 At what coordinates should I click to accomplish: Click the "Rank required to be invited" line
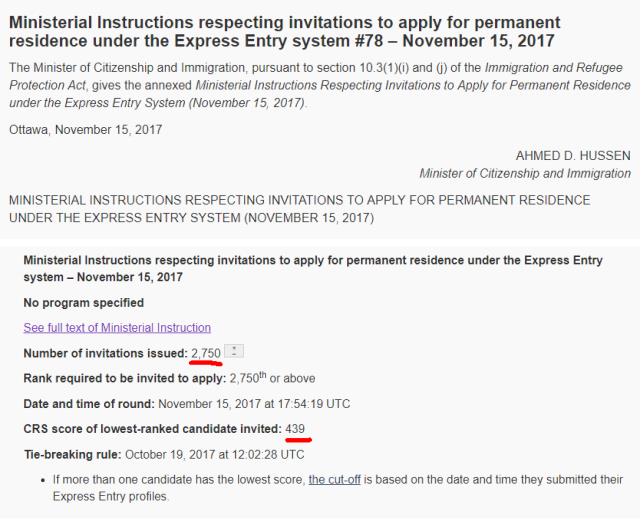(169, 377)
